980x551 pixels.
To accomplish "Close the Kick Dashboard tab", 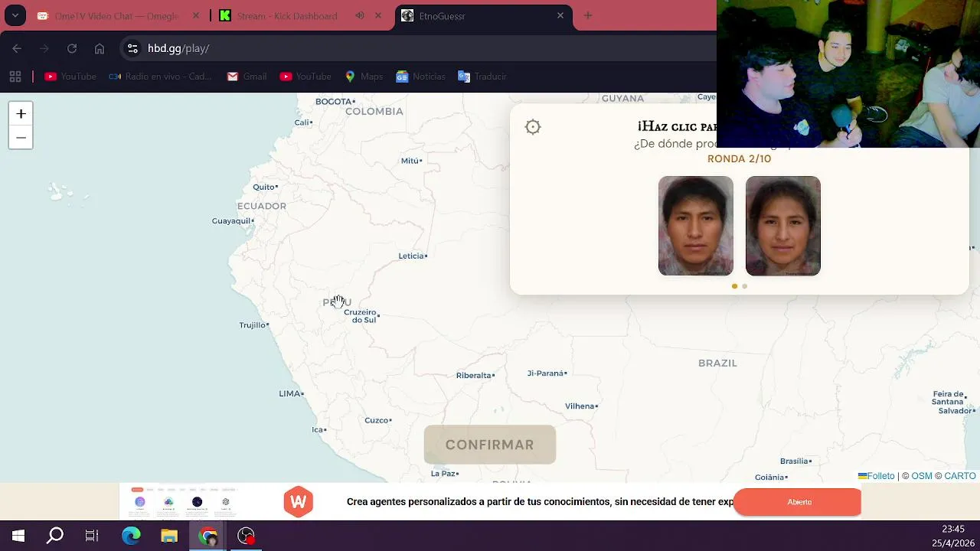I will (378, 15).
